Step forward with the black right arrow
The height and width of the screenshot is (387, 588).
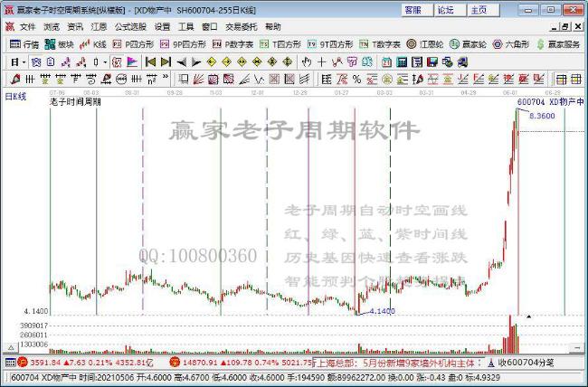click(196, 62)
